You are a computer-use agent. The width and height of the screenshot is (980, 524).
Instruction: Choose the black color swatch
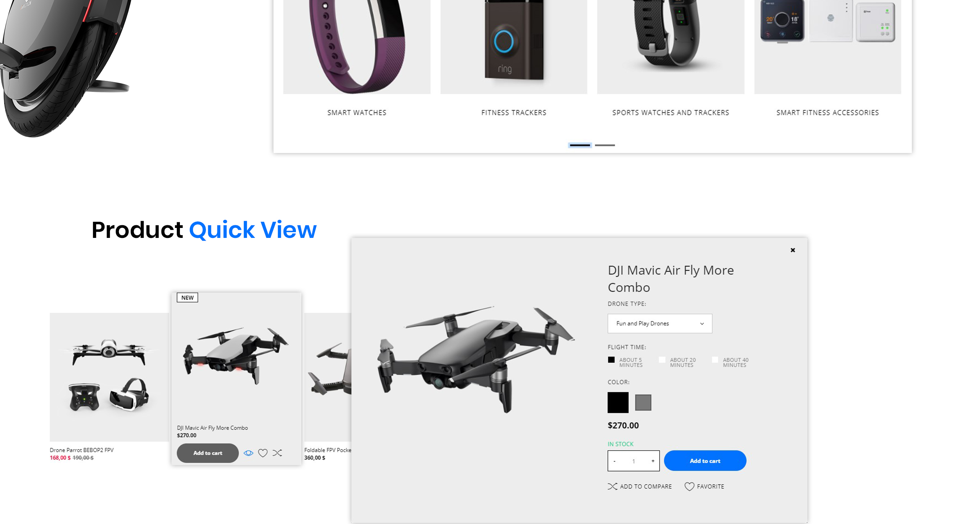pyautogui.click(x=618, y=402)
